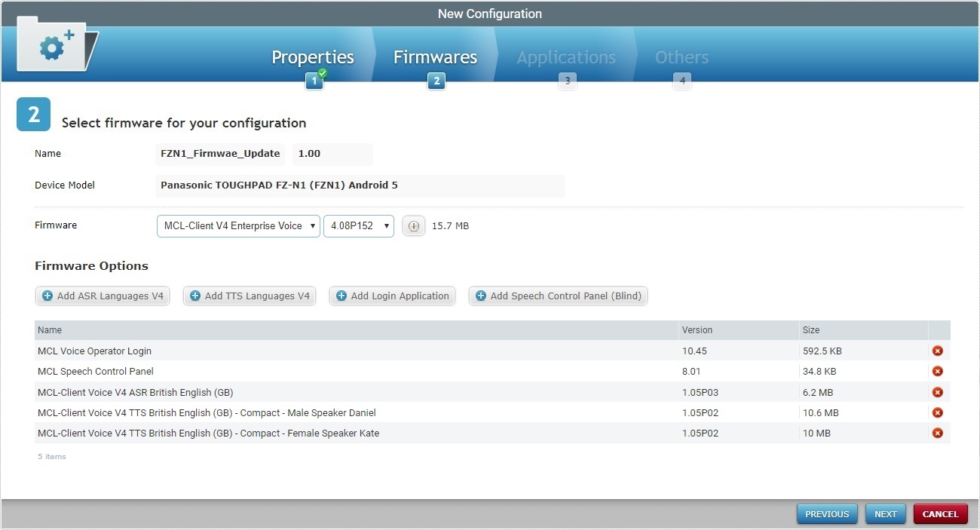The width and height of the screenshot is (980, 530).
Task: Switch to the Applications step
Action: (565, 57)
